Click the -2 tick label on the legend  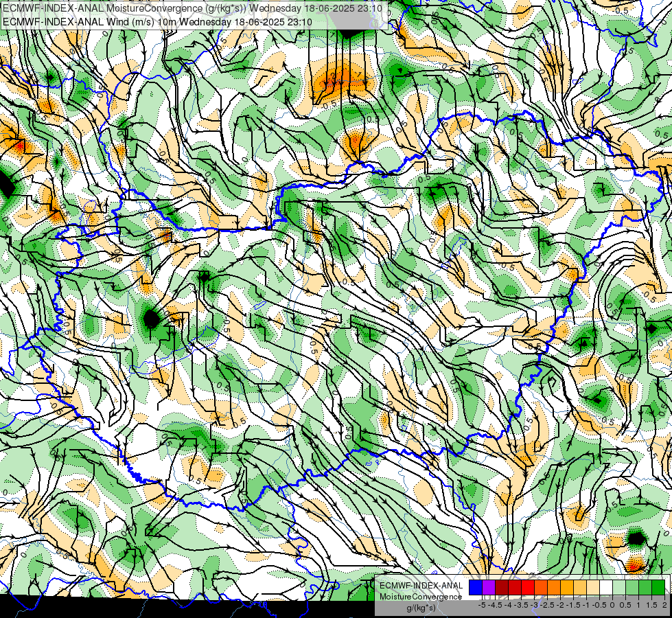point(561,605)
